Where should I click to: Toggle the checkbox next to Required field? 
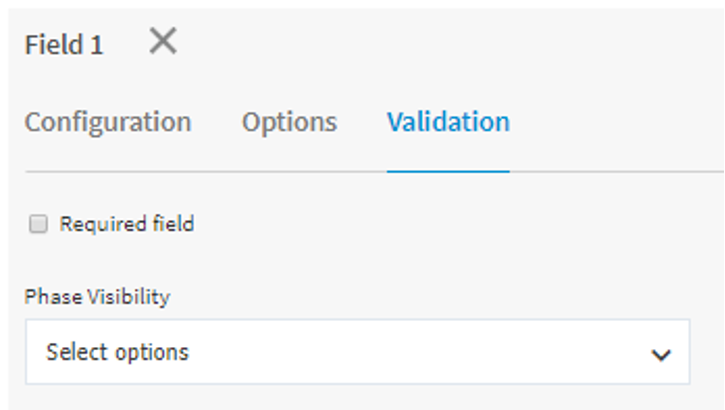tap(38, 225)
